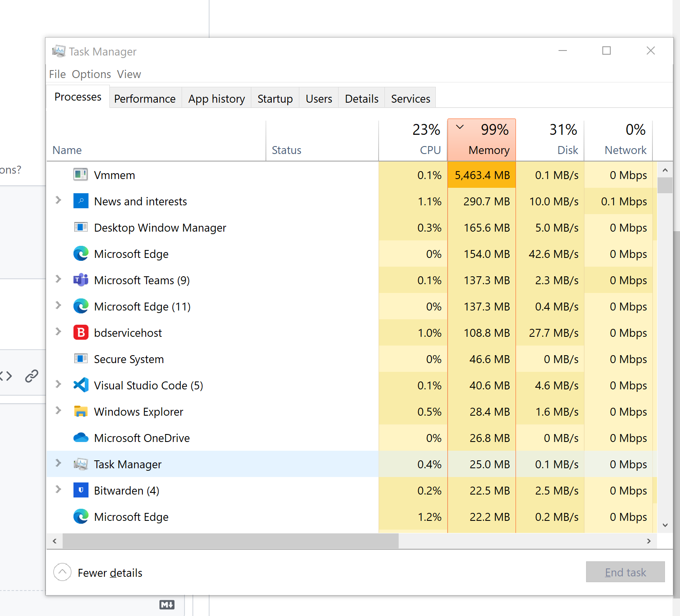Switch to the Users tab
This screenshot has height=616, width=680.
click(319, 98)
